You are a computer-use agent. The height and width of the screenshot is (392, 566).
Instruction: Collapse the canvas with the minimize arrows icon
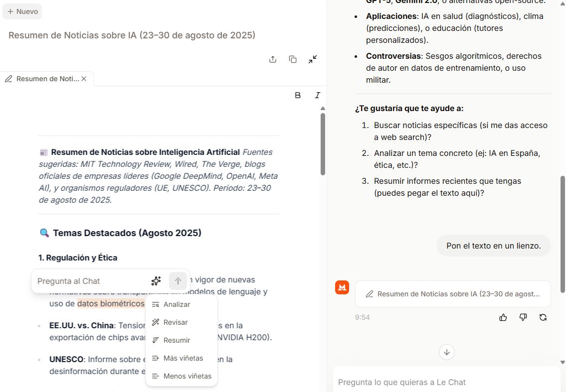pos(313,59)
